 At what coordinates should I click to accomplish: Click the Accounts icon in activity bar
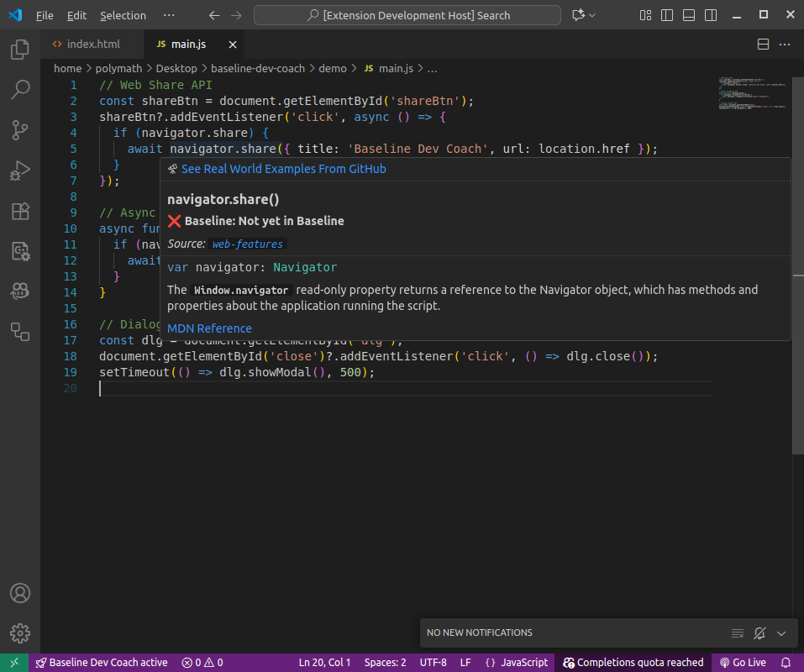(20, 594)
